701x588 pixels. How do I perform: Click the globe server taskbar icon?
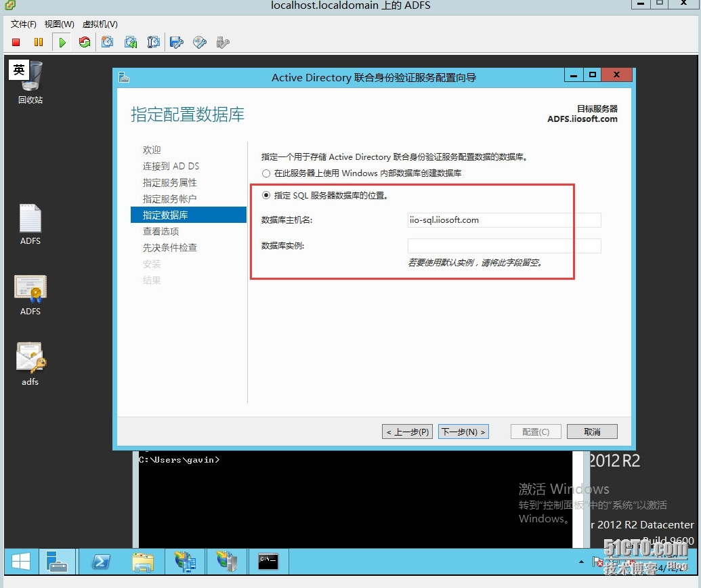pyautogui.click(x=185, y=561)
